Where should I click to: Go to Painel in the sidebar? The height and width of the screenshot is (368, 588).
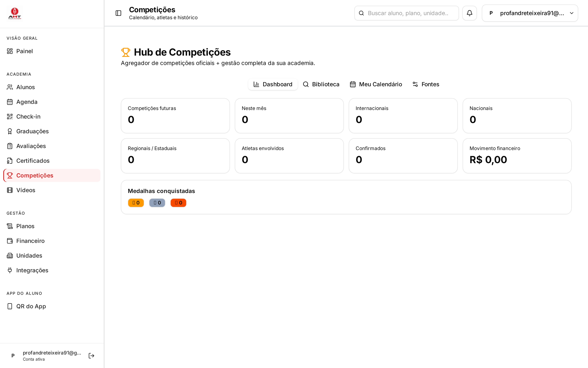click(x=52, y=51)
